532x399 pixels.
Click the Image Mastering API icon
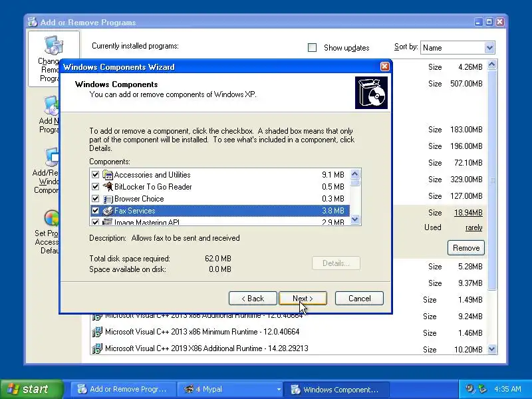(x=108, y=222)
